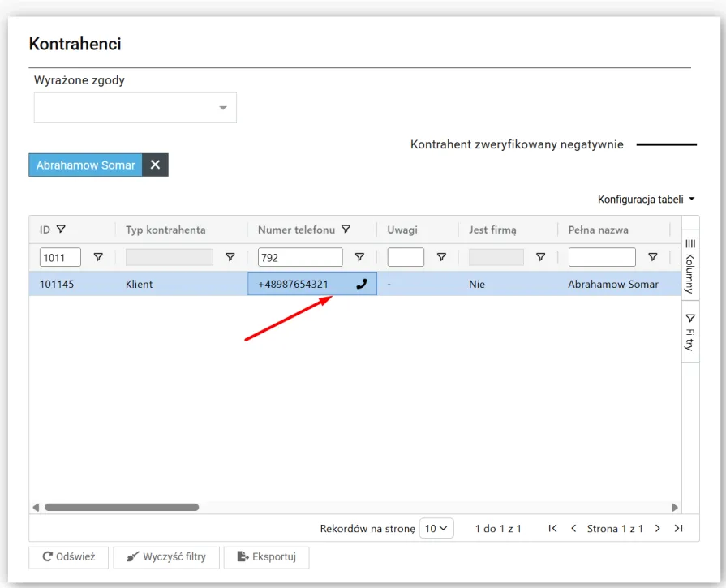726x588 pixels.
Task: Click the Eksportuj button
Action: coord(266,557)
